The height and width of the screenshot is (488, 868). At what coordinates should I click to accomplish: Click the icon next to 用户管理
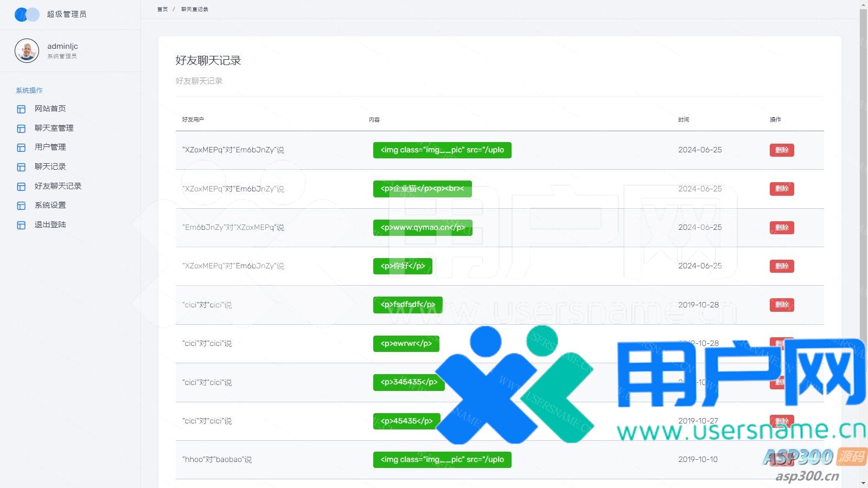[21, 147]
